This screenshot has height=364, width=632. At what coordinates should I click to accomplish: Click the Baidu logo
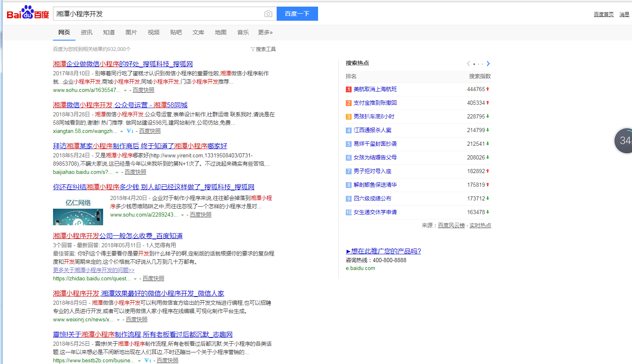[x=28, y=13]
